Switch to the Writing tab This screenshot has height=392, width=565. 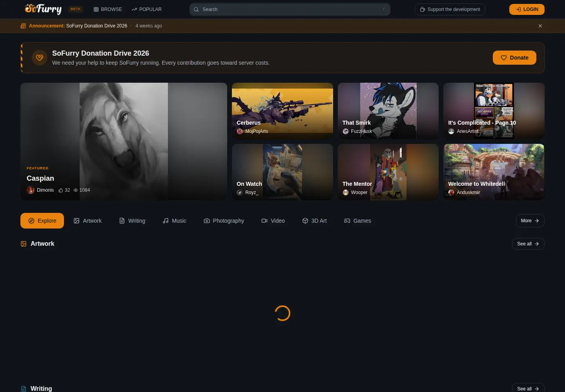pos(132,221)
